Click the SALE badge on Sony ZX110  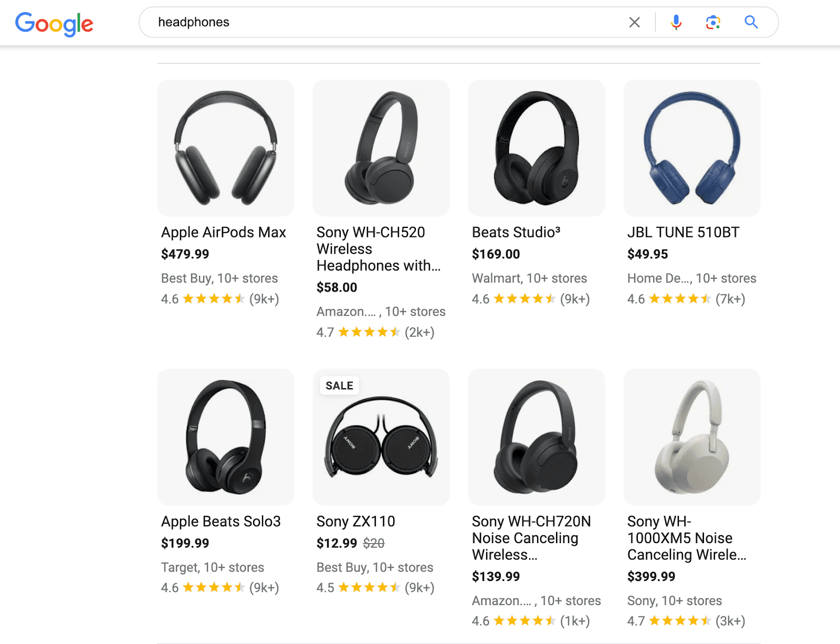click(x=339, y=385)
